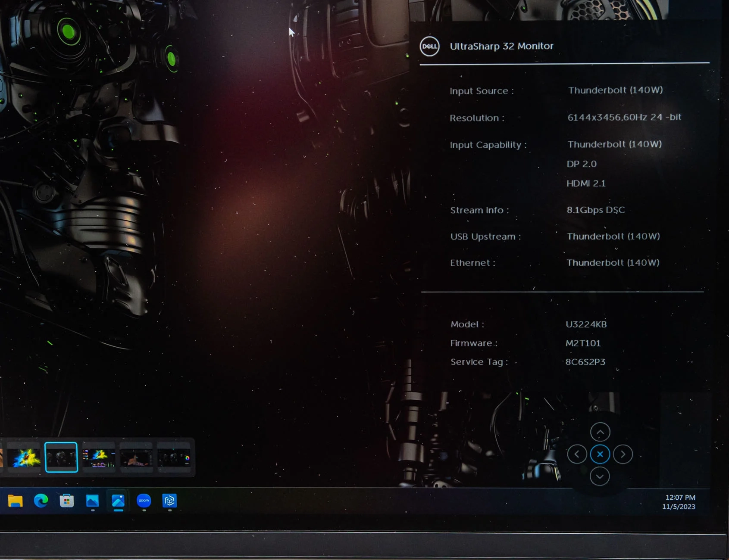729x560 pixels.
Task: Click the 'Service Tag :' label
Action: click(x=479, y=362)
